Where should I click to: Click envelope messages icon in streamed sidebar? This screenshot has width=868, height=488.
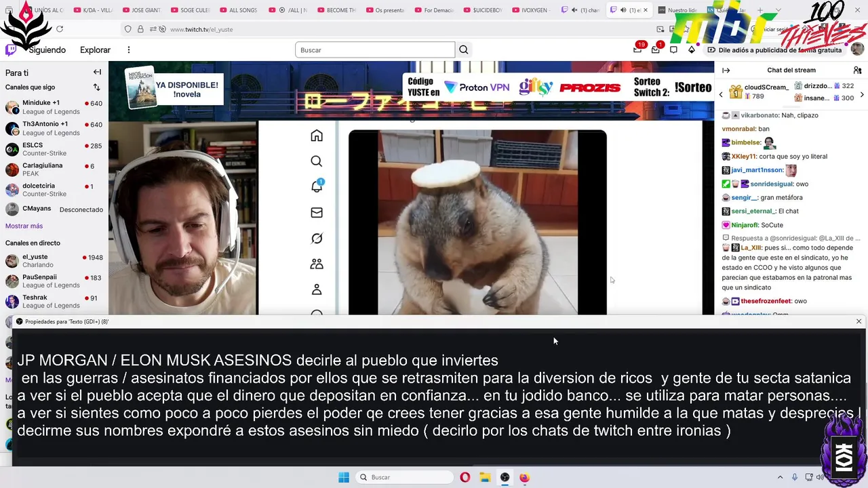click(317, 213)
